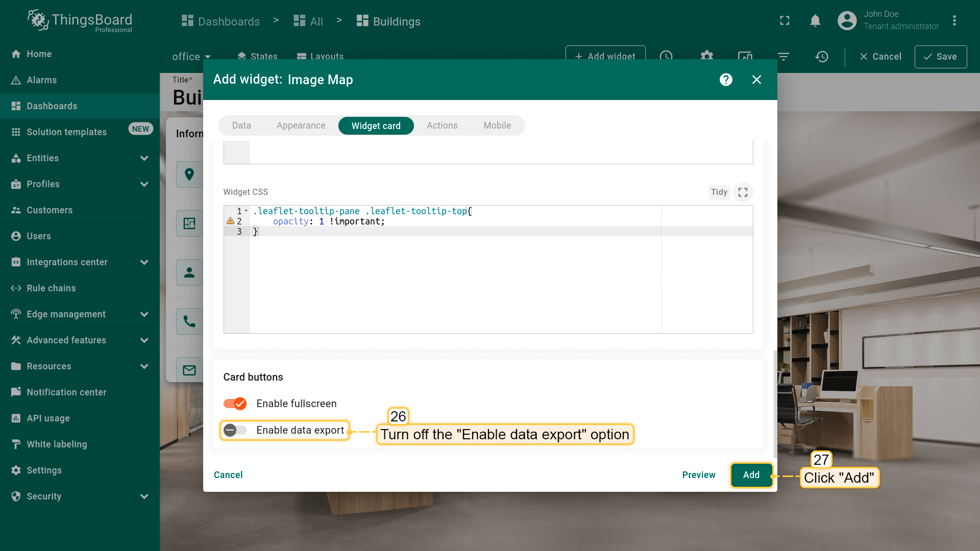980x551 pixels.
Task: Click the user account avatar icon
Action: (847, 21)
